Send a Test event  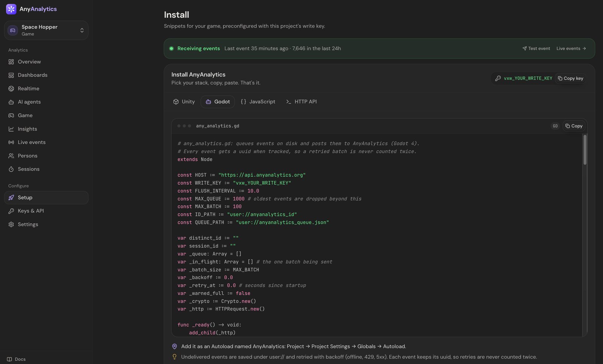(536, 49)
